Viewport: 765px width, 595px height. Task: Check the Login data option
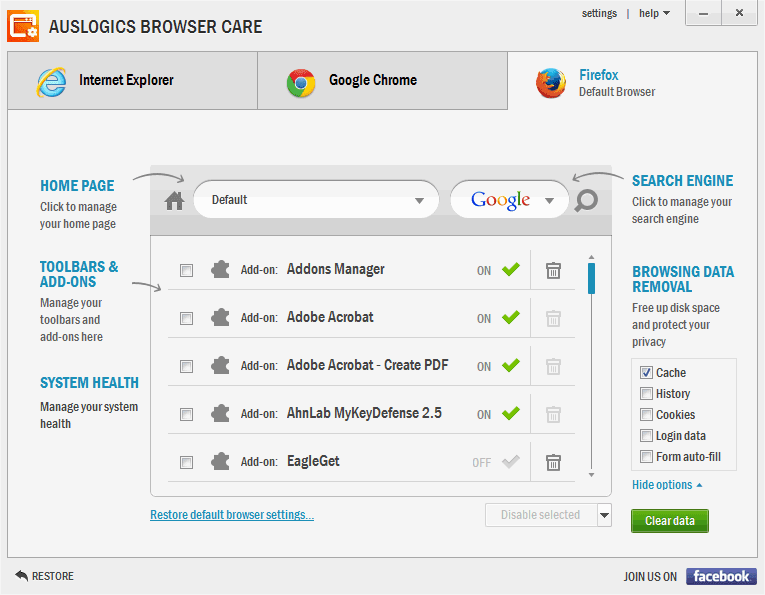(x=646, y=436)
